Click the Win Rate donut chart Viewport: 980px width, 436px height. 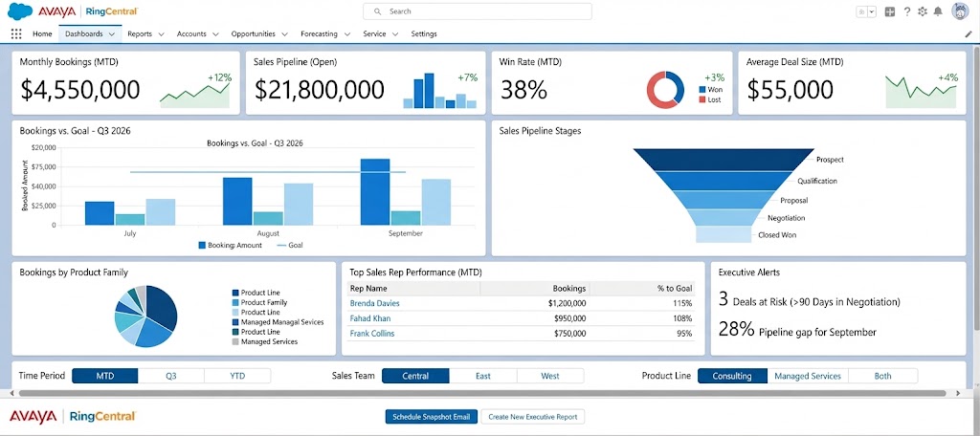pos(665,89)
